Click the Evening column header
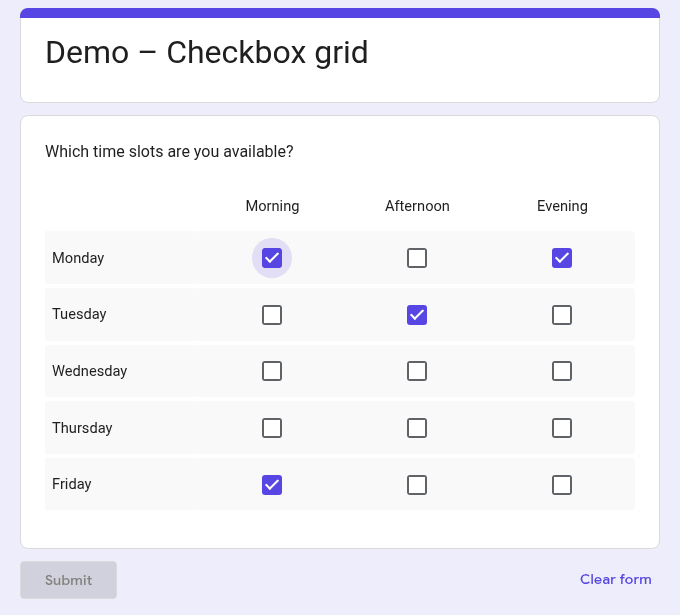Viewport: 680px width, 615px height. click(562, 206)
